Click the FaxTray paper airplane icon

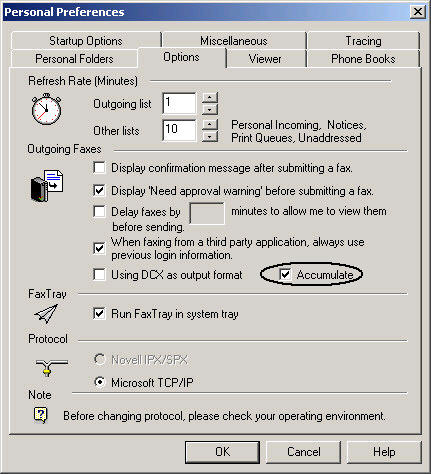click(x=46, y=314)
